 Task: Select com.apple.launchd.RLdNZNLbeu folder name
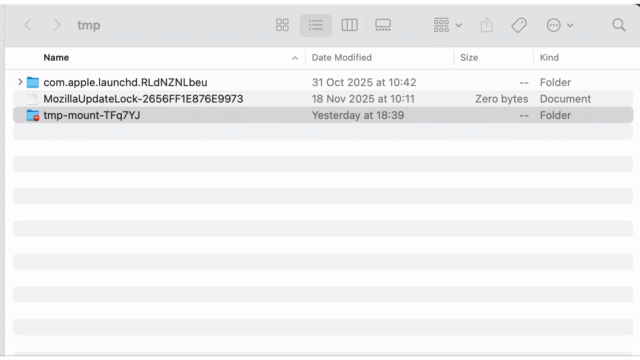(125, 82)
